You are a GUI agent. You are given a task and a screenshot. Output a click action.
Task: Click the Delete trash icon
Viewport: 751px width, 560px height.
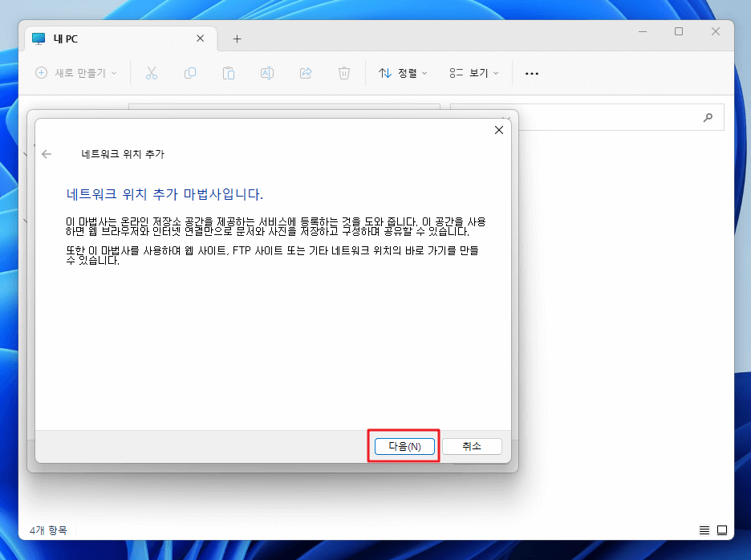coord(344,73)
